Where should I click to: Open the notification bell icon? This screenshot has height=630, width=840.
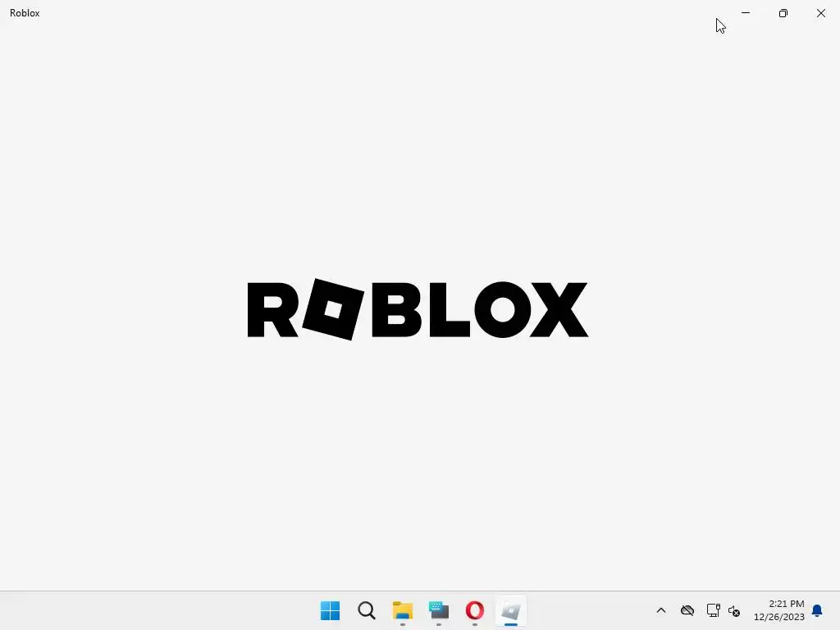[817, 610]
